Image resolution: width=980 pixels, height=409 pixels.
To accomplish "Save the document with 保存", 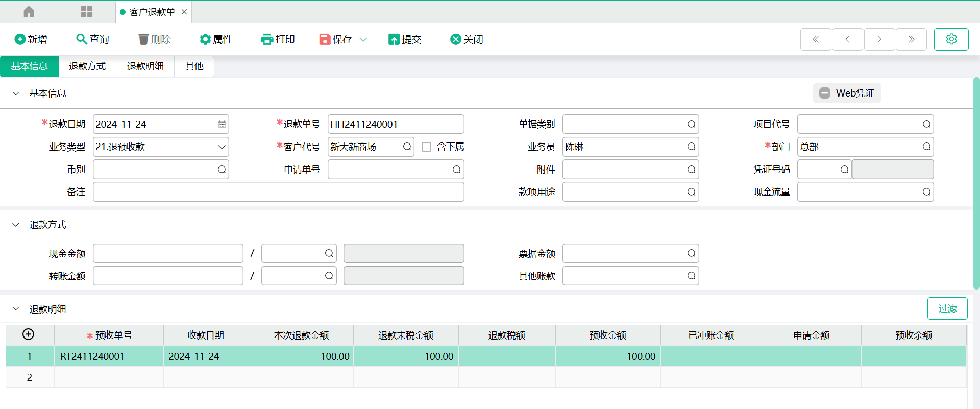I will 336,39.
